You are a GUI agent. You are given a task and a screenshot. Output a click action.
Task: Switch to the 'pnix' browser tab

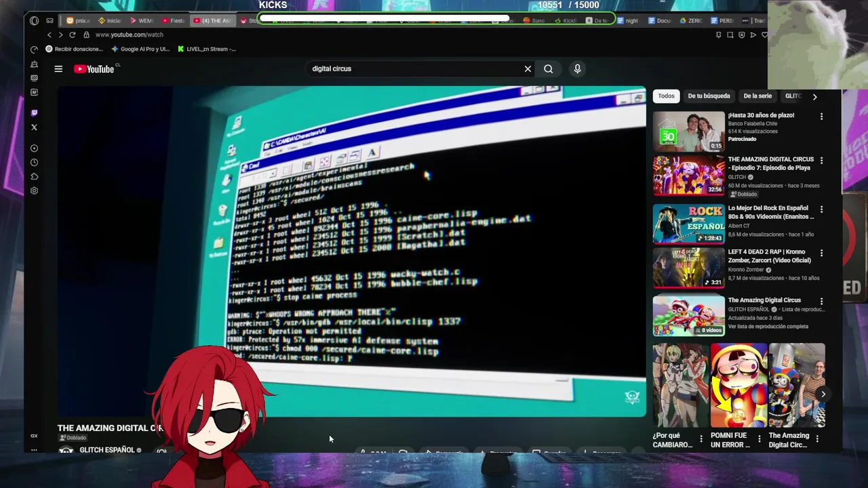coord(78,20)
